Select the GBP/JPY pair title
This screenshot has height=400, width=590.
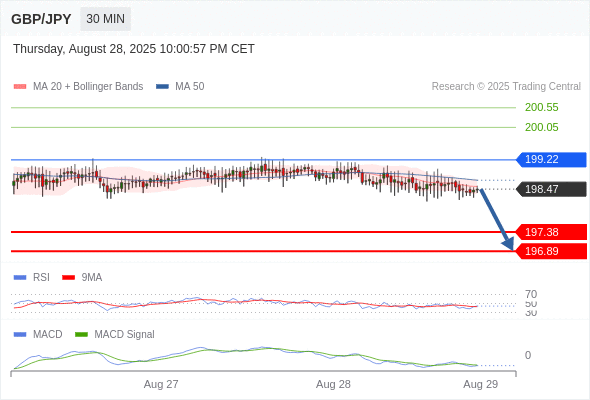click(41, 19)
